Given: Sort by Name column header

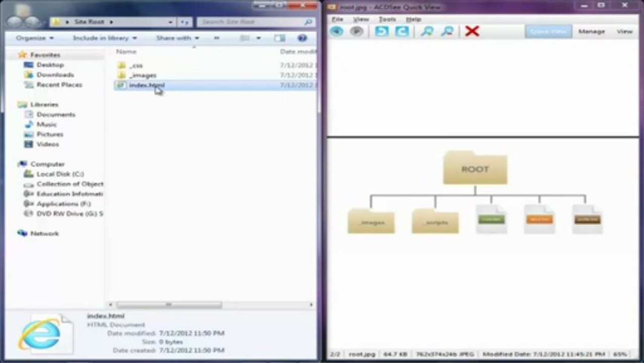Looking at the screenshot, I should tap(126, 51).
